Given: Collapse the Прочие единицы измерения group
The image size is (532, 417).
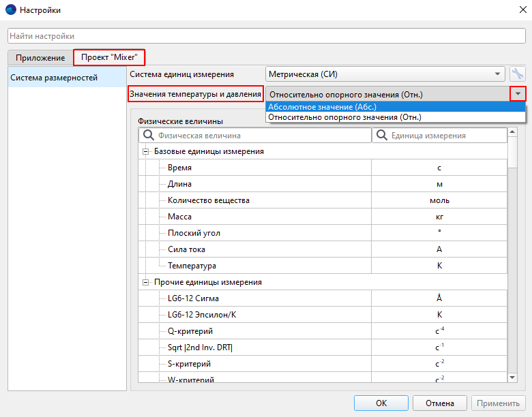Looking at the screenshot, I should click(x=145, y=282).
